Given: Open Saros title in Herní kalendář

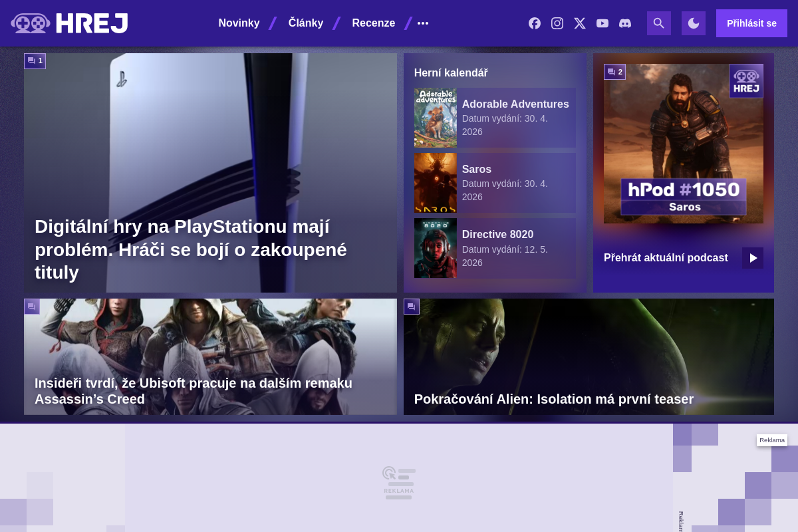Looking at the screenshot, I should point(477,169).
